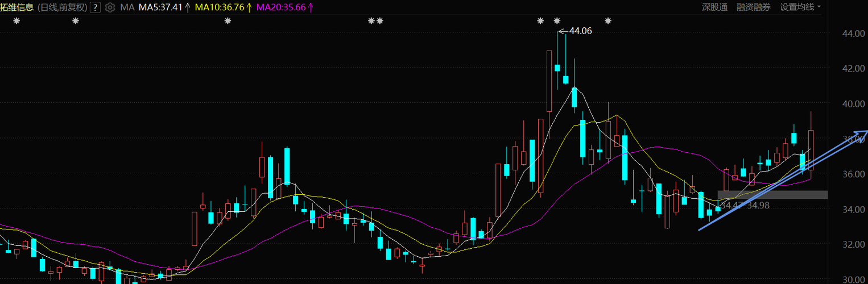Open the (日线,前复权) period and adjustment selector
The width and height of the screenshot is (868, 284).
(62, 7)
